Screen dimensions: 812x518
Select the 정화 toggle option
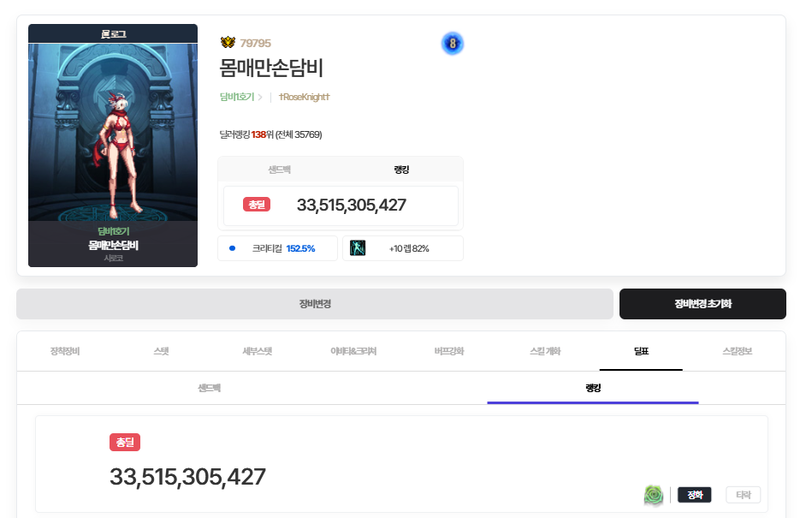tap(694, 495)
